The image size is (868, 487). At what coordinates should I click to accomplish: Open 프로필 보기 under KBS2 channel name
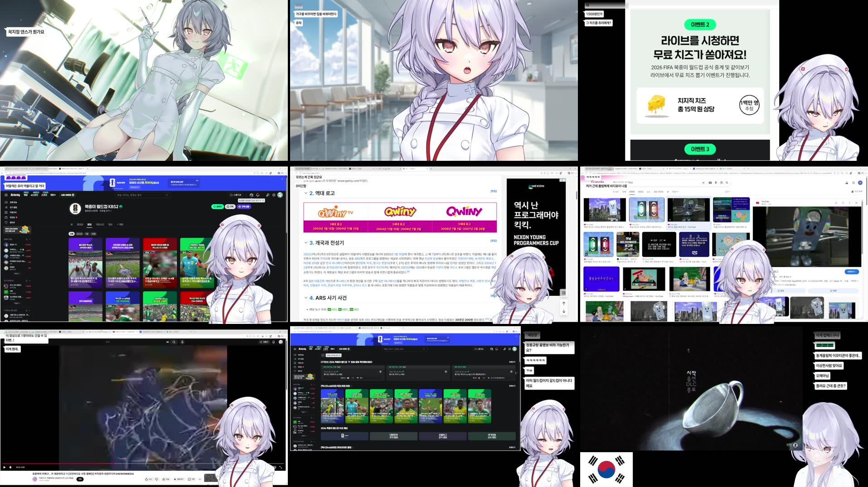(105, 211)
